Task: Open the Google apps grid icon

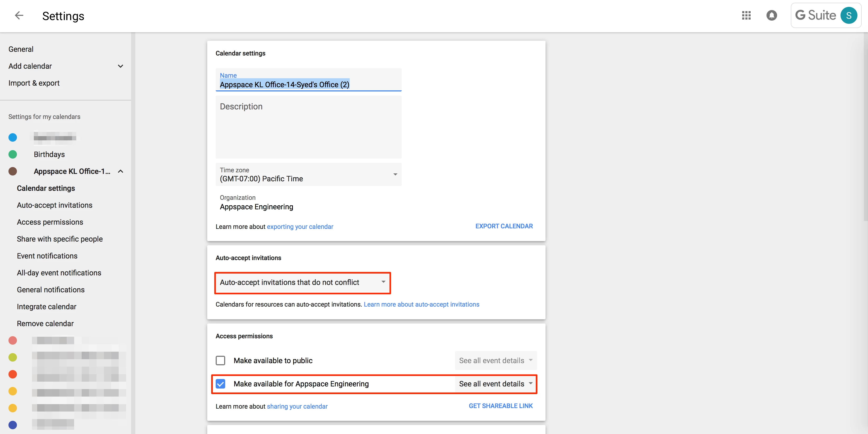Action: point(746,15)
